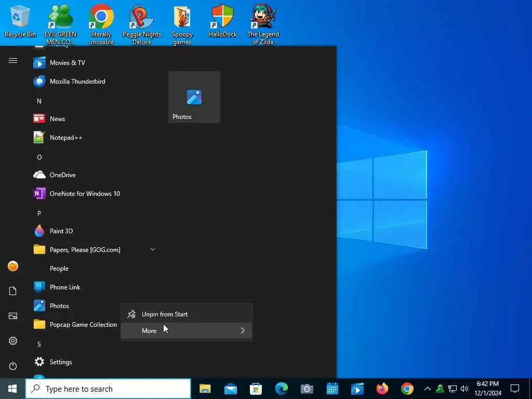Launch Microsoft Edge from the taskbar
Viewport: 532px width, 399px height.
point(281,389)
